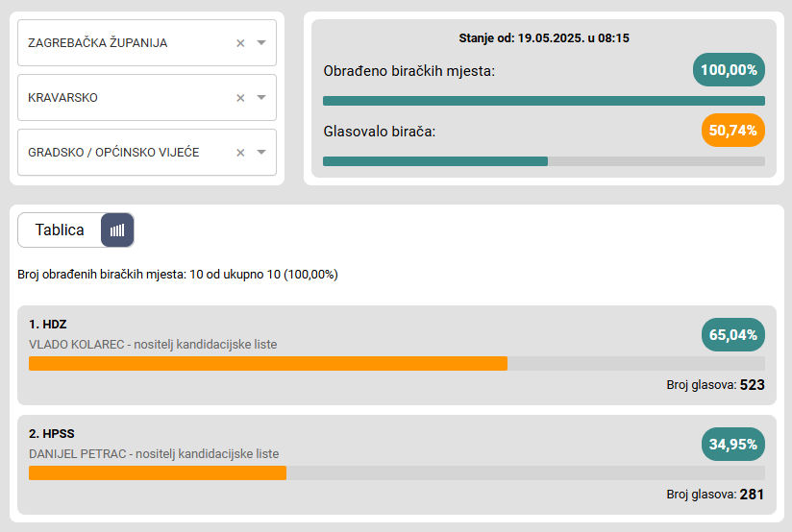
Task: Click the 100,00% processed polling stations badge
Action: click(729, 70)
